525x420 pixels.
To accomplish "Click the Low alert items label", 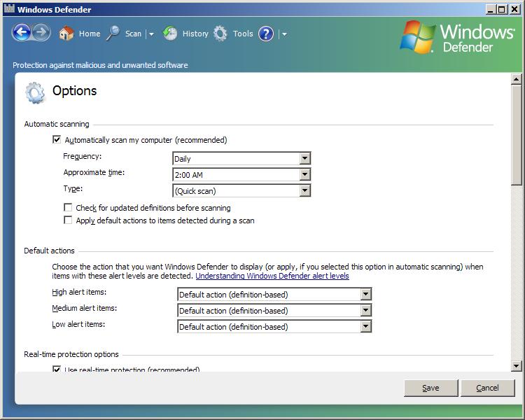I will click(78, 324).
